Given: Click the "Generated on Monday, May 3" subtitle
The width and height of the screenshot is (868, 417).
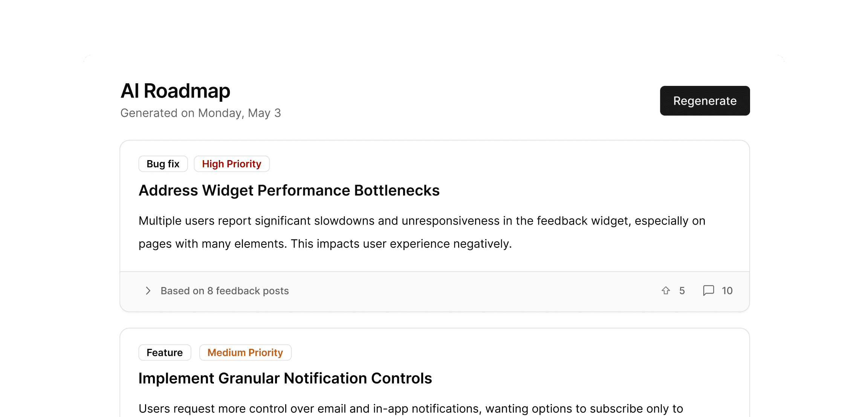Looking at the screenshot, I should pyautogui.click(x=200, y=113).
